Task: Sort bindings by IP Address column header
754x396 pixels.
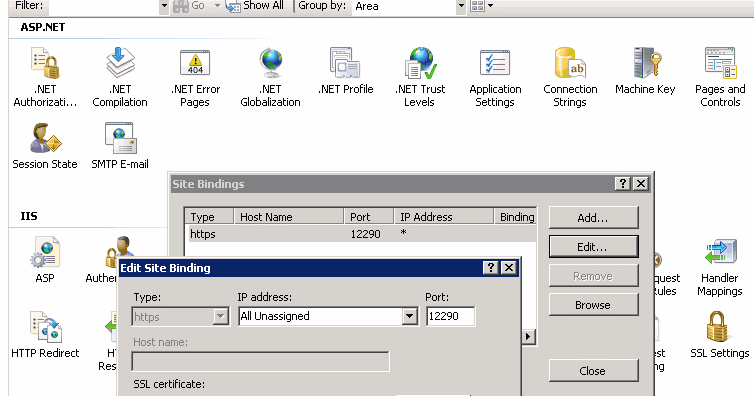Action: [444, 217]
